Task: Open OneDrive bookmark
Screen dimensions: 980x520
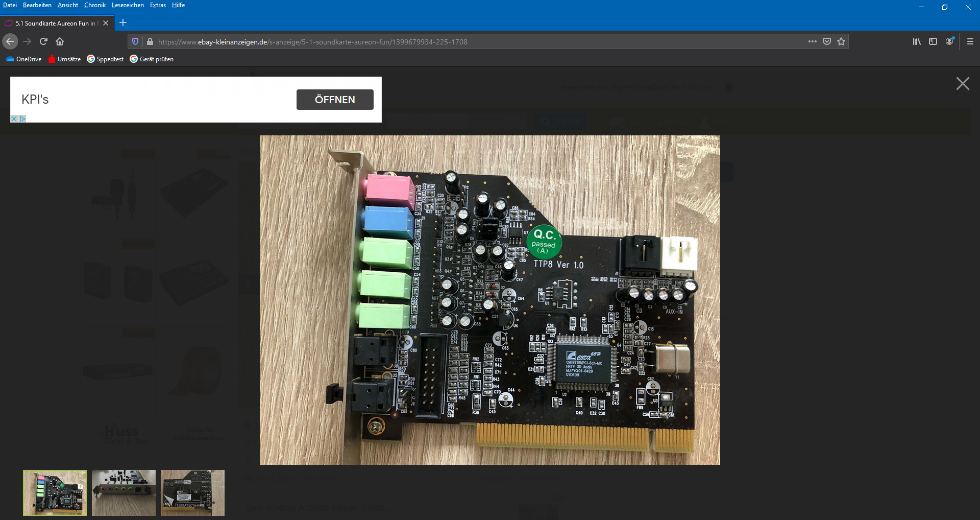Action: coord(24,59)
